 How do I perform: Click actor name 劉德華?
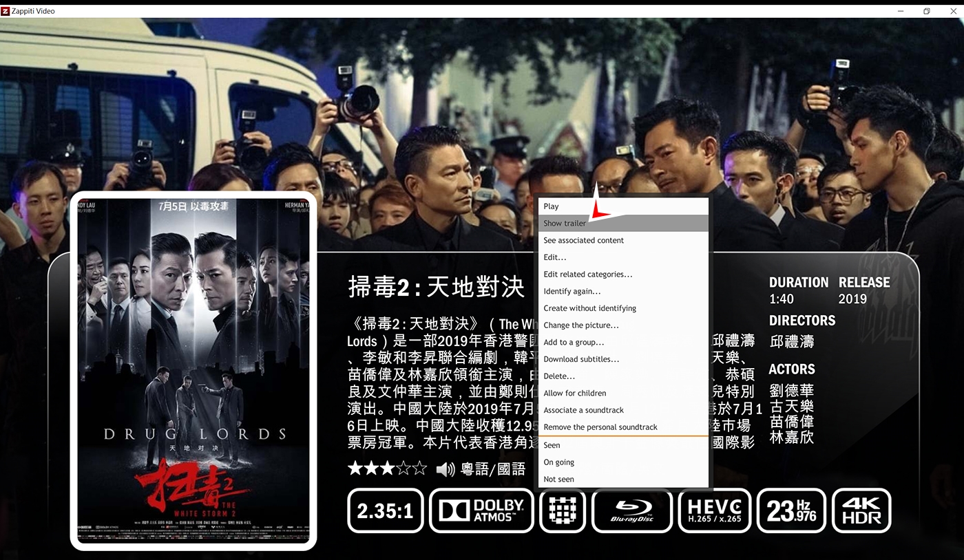(791, 390)
